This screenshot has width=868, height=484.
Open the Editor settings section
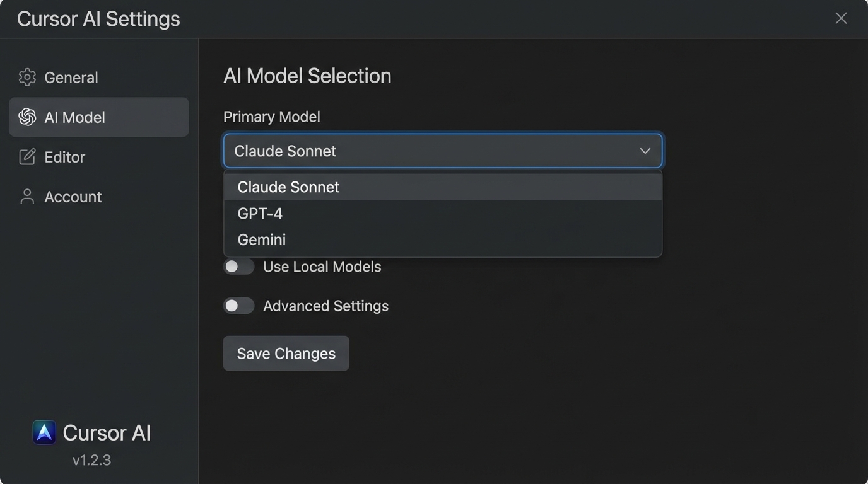point(64,156)
